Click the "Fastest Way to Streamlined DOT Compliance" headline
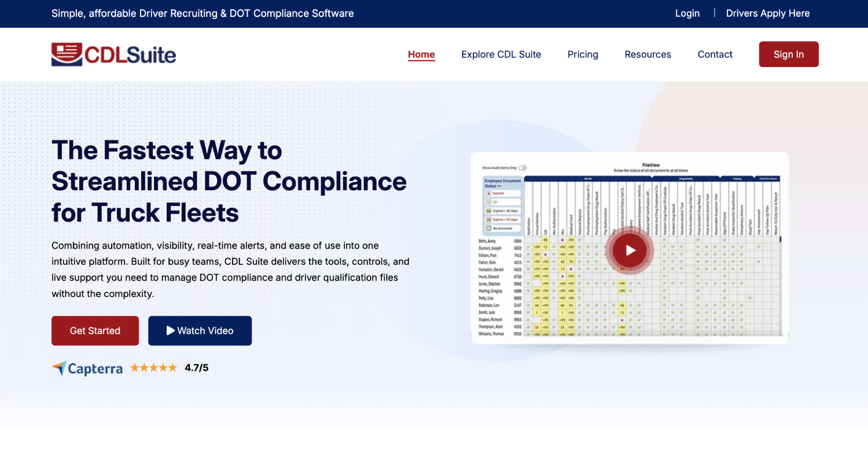This screenshot has height=461, width=868. pyautogui.click(x=229, y=182)
